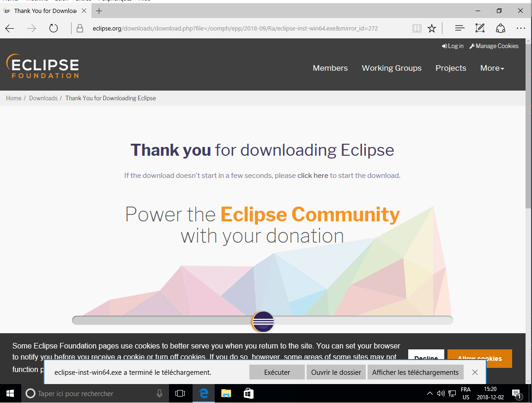Viewport: 532px width, 403px height.
Task: Open the Working Groups menu item
Action: coord(392,68)
